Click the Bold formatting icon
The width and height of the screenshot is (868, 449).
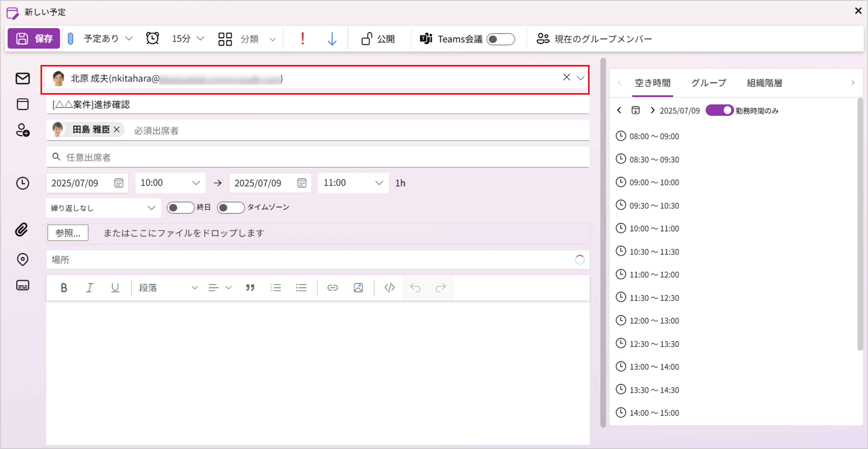point(64,288)
